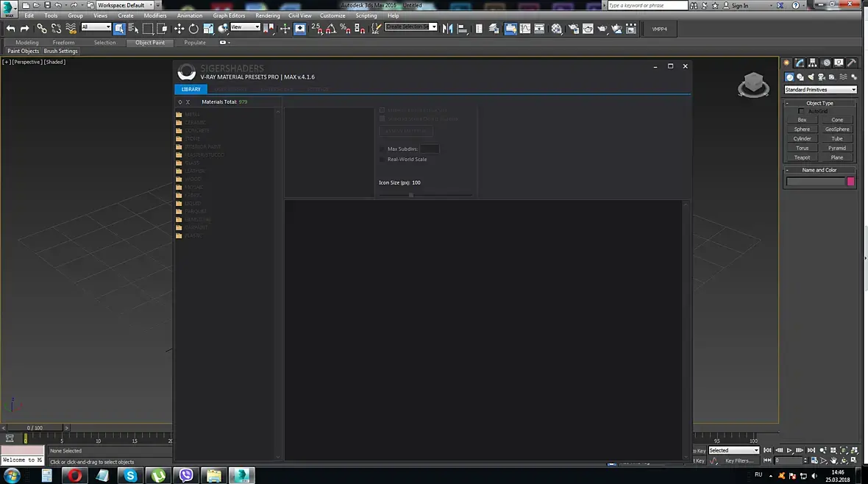Open the Skype icon in taskbar
This screenshot has height=484, width=868.
coord(131,475)
